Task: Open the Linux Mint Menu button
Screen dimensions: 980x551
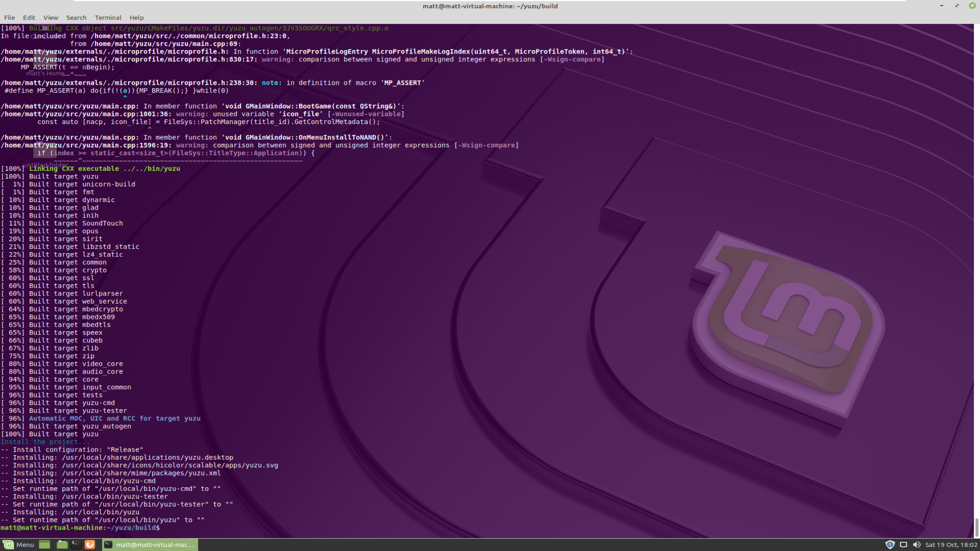Action: click(18, 545)
